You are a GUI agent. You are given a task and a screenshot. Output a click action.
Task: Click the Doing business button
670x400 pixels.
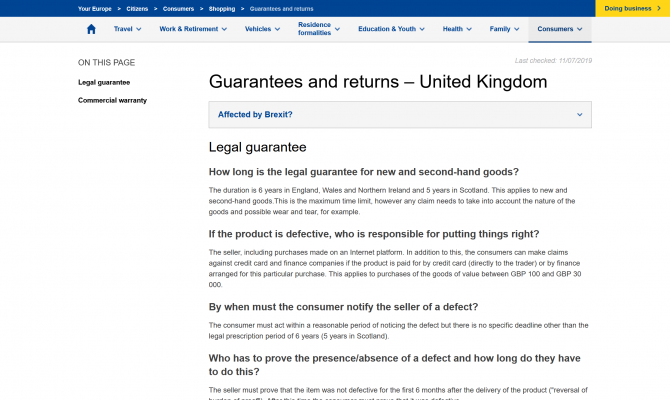point(632,8)
